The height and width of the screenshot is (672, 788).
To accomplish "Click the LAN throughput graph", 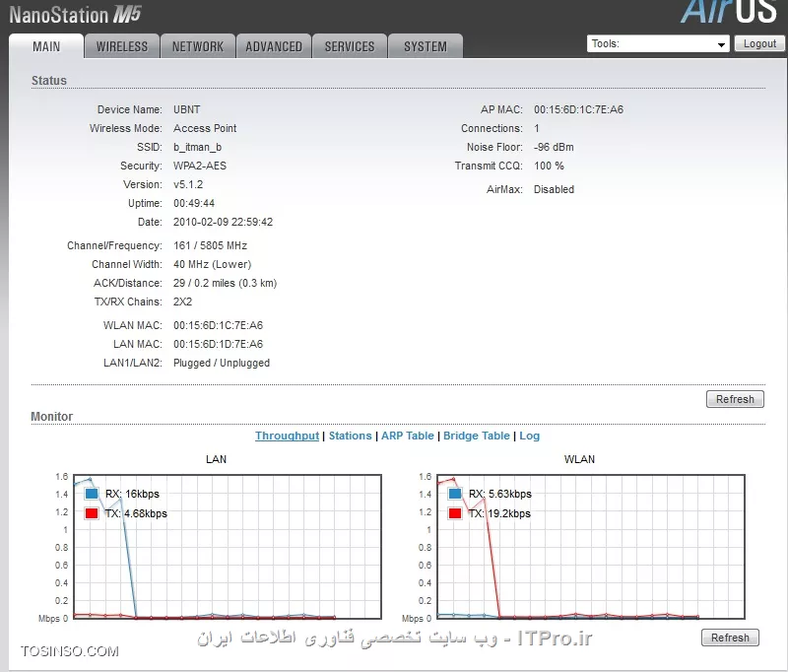I will point(228,546).
